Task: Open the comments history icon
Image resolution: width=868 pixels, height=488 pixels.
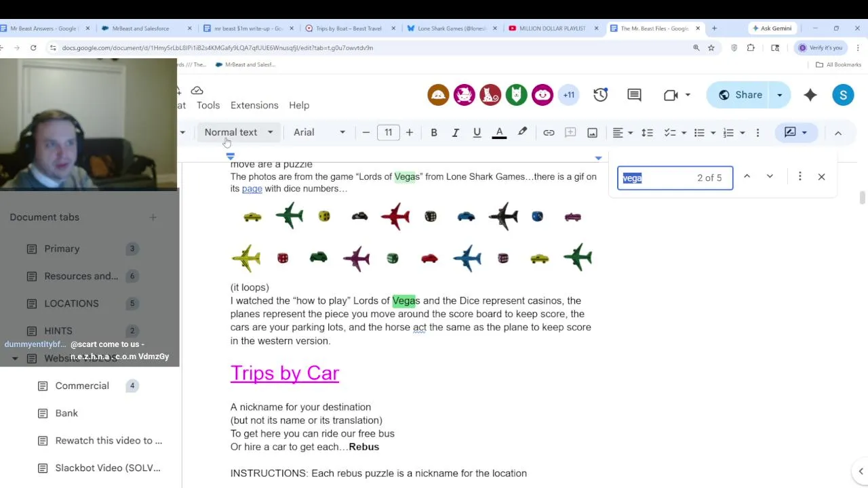Action: pyautogui.click(x=634, y=95)
